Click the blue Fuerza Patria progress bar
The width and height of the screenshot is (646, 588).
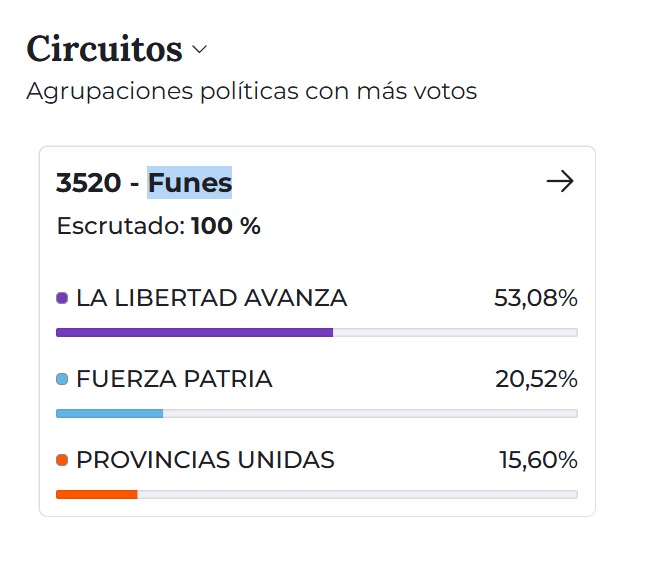109,413
